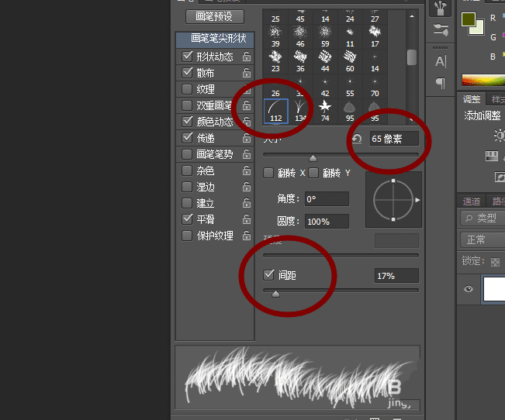Check the 翻转 Y flip box
505x420 pixels.
tap(313, 173)
